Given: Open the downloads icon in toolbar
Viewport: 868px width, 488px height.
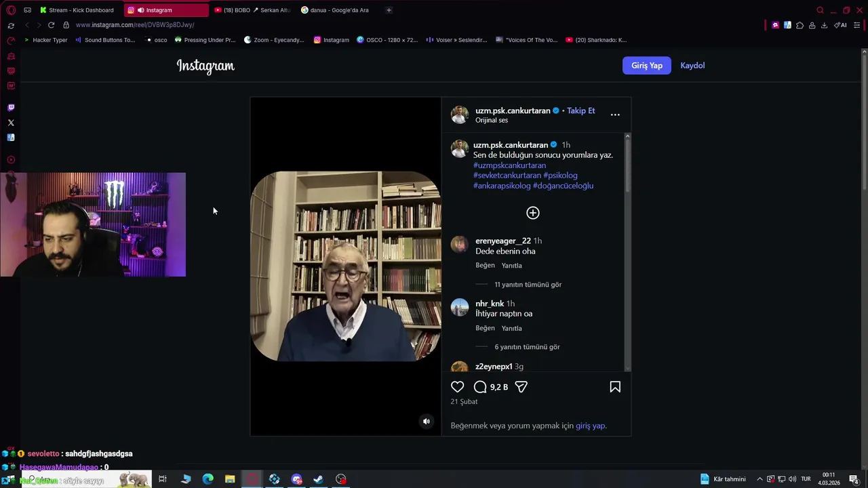Looking at the screenshot, I should point(824,25).
